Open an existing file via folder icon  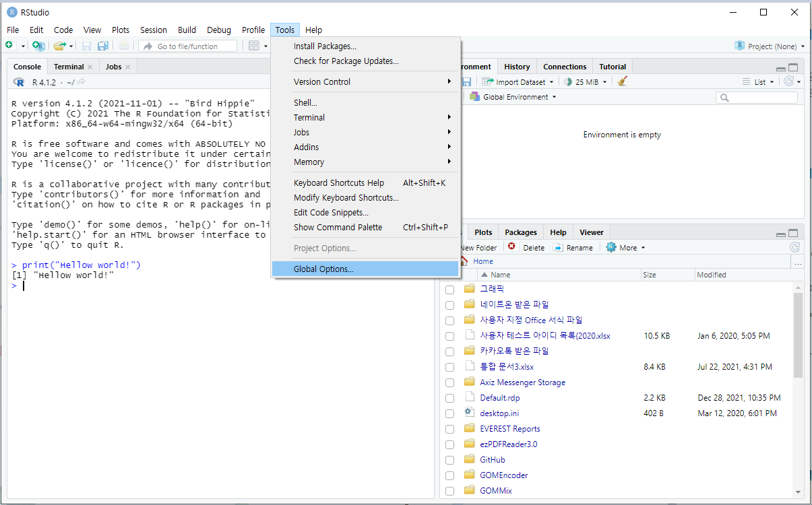point(59,46)
